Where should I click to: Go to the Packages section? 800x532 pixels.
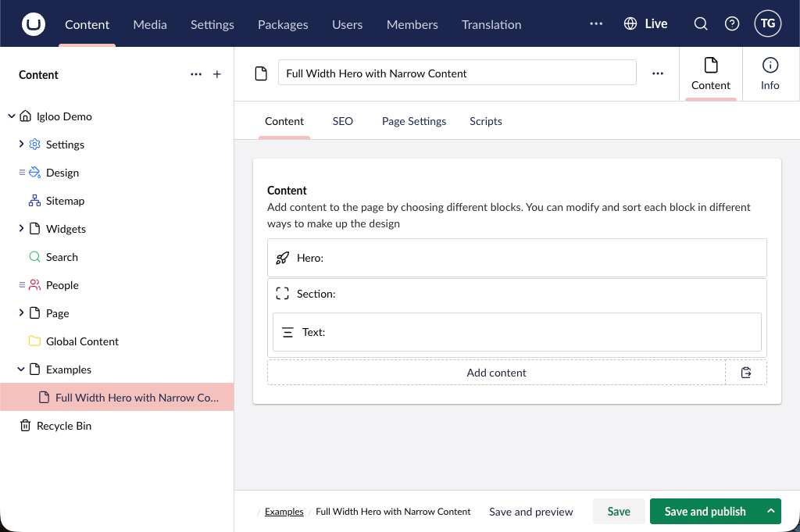(x=283, y=24)
